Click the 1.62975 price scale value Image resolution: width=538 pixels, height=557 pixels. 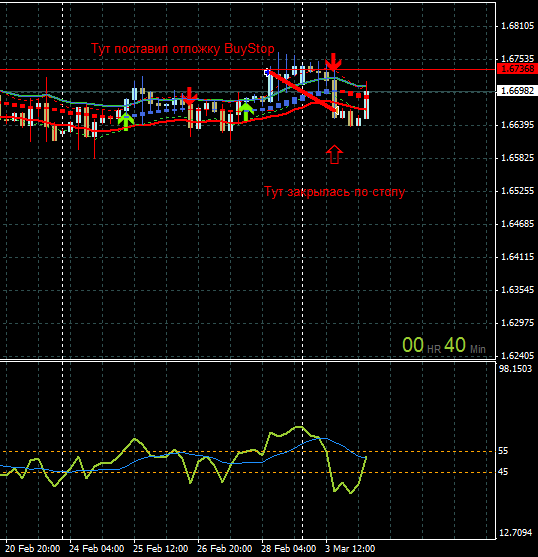tap(517, 323)
